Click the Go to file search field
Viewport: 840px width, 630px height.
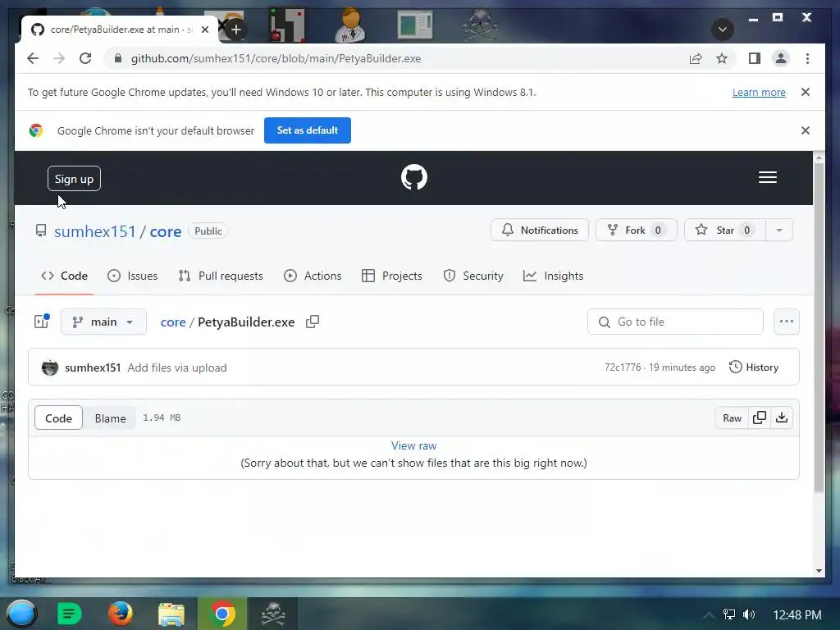point(675,322)
